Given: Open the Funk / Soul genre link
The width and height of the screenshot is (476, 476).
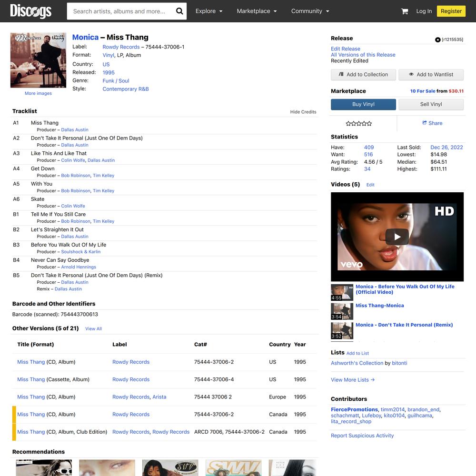Looking at the screenshot, I should (116, 81).
